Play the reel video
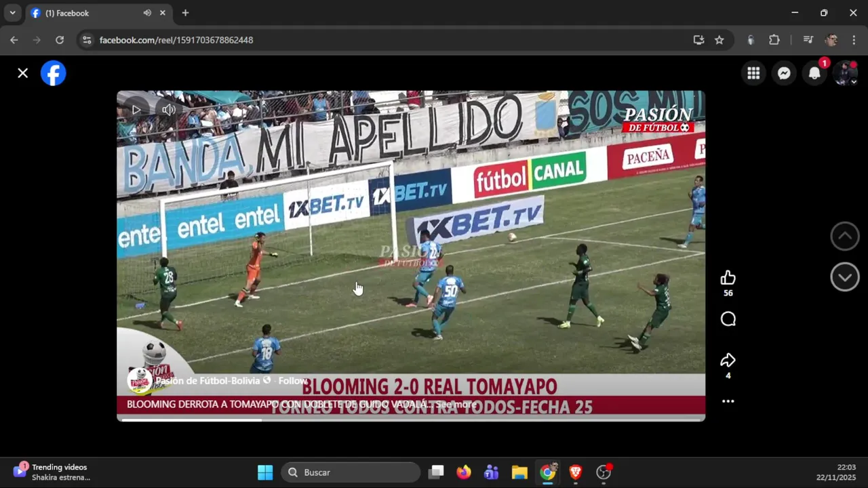Image resolution: width=868 pixels, height=488 pixels. [x=136, y=110]
